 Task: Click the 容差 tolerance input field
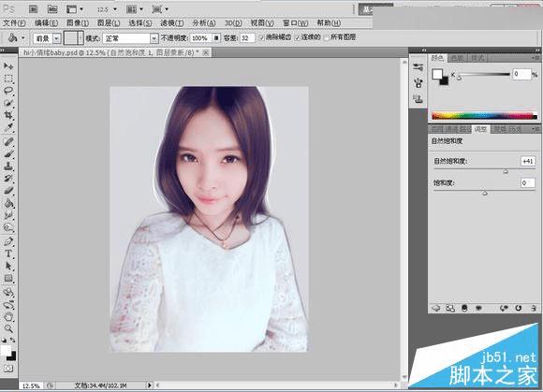pyautogui.click(x=247, y=38)
